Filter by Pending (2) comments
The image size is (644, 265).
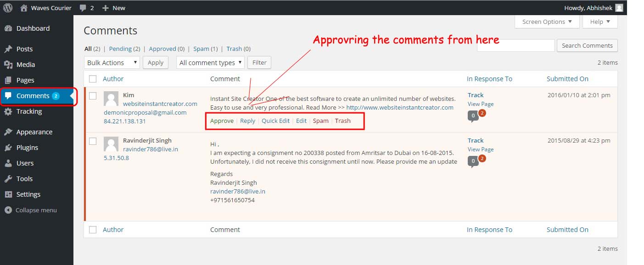point(124,49)
